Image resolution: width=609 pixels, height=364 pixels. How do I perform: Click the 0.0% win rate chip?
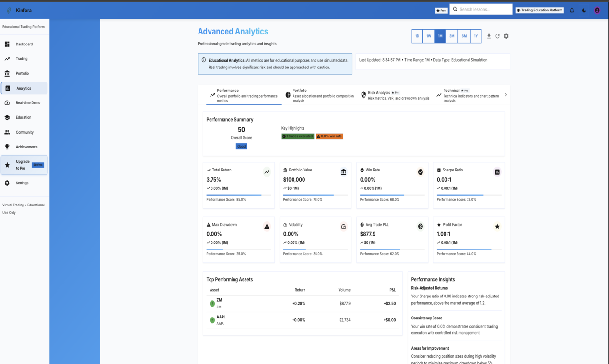coord(329,136)
